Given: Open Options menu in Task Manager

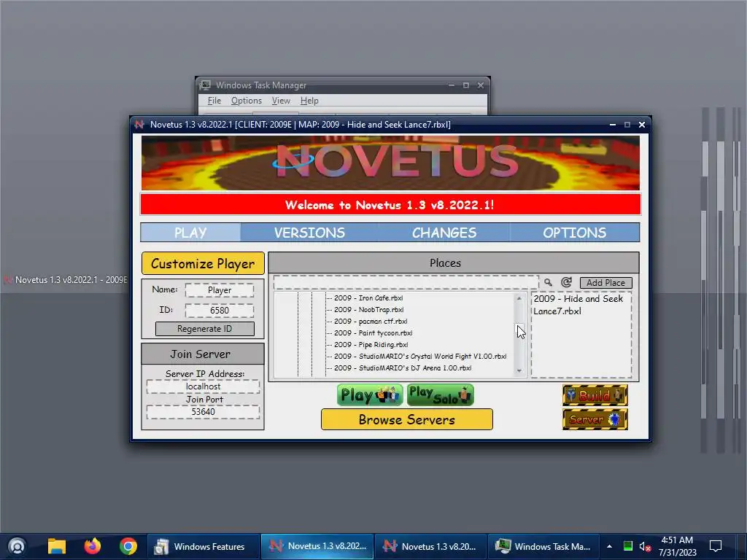Looking at the screenshot, I should click(247, 101).
